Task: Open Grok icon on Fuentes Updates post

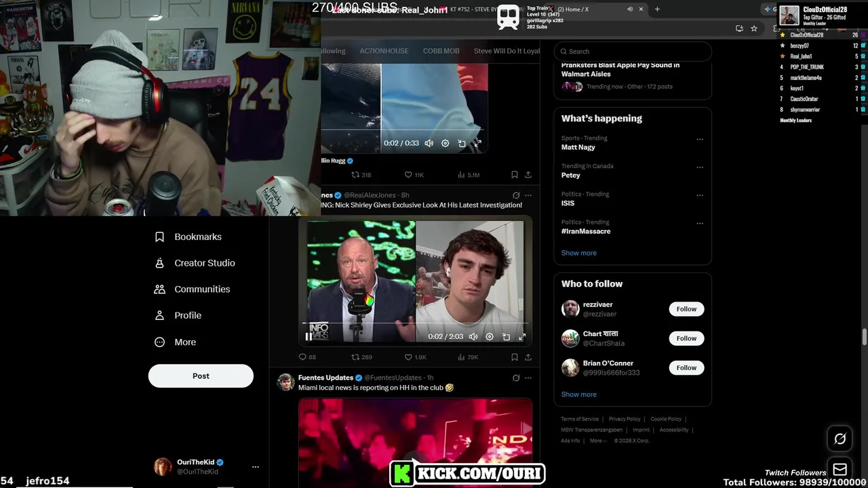Action: point(516,378)
